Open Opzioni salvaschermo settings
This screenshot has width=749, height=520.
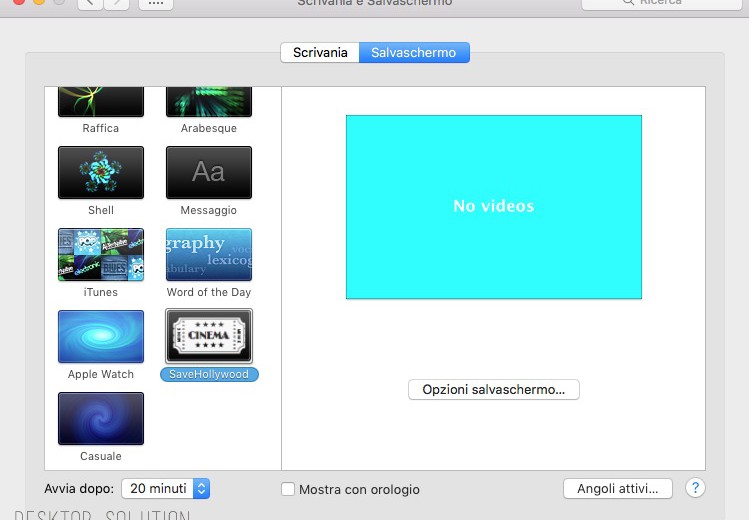(493, 390)
